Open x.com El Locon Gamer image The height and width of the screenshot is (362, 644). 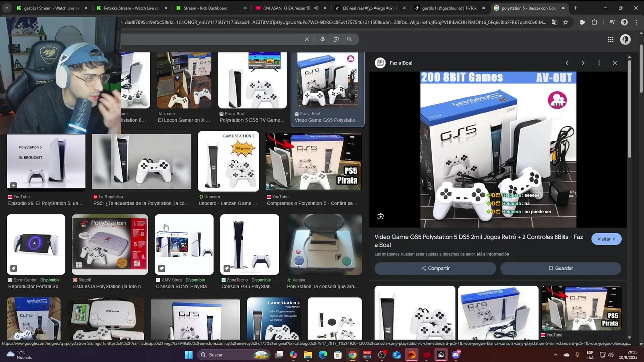pos(184,80)
